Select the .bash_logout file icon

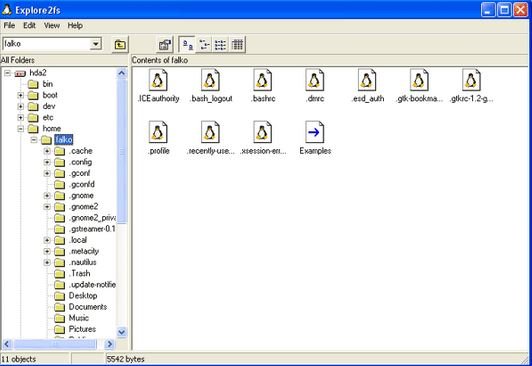point(210,80)
